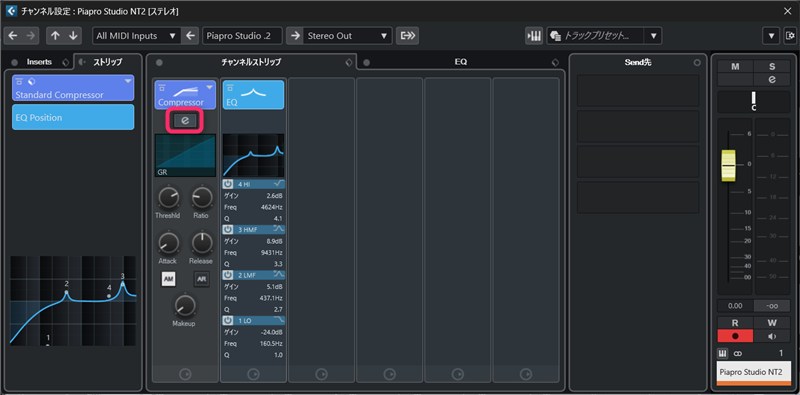Toggle the EQ section bypass dot
The width and height of the screenshot is (800, 395).
pos(366,63)
